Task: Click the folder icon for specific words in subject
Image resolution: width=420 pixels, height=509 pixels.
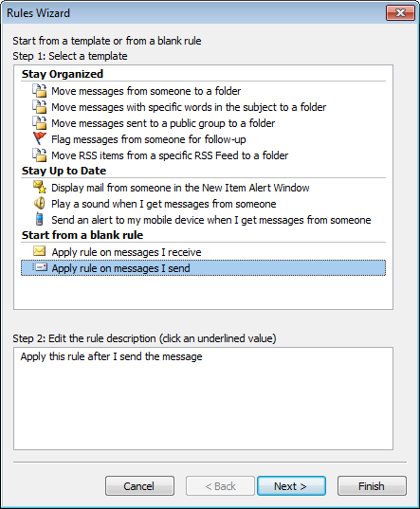Action: click(40, 107)
